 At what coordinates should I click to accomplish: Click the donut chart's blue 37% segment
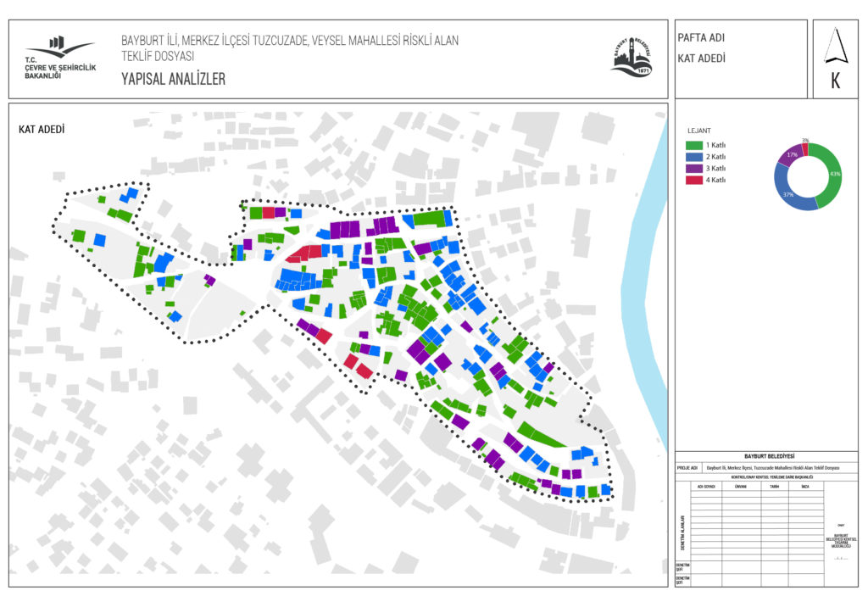pyautogui.click(x=787, y=192)
